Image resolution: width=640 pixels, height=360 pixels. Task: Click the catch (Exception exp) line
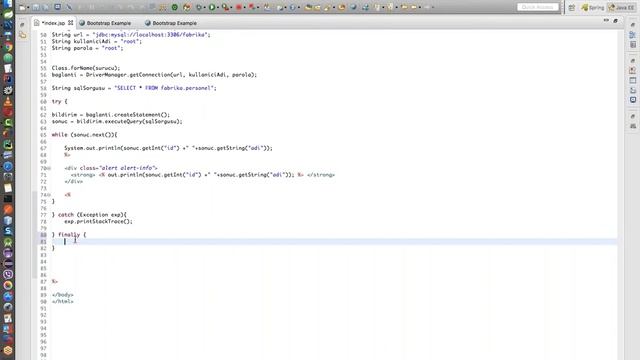tap(89, 215)
